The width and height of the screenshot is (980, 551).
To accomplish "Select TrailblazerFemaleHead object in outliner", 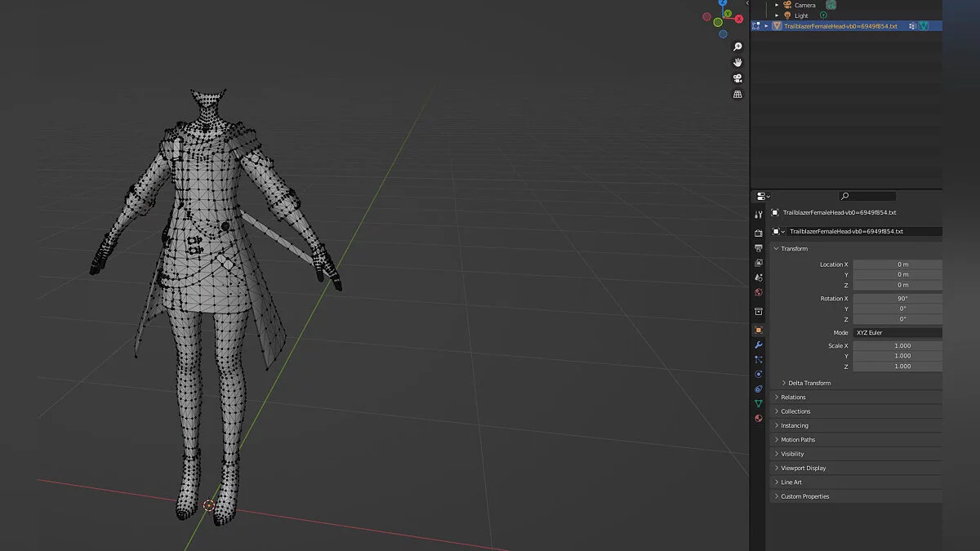I will pos(840,26).
